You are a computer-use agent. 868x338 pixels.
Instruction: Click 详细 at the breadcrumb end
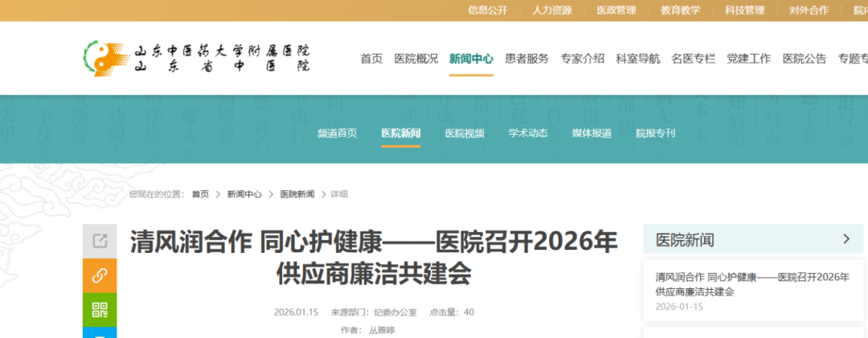click(339, 194)
